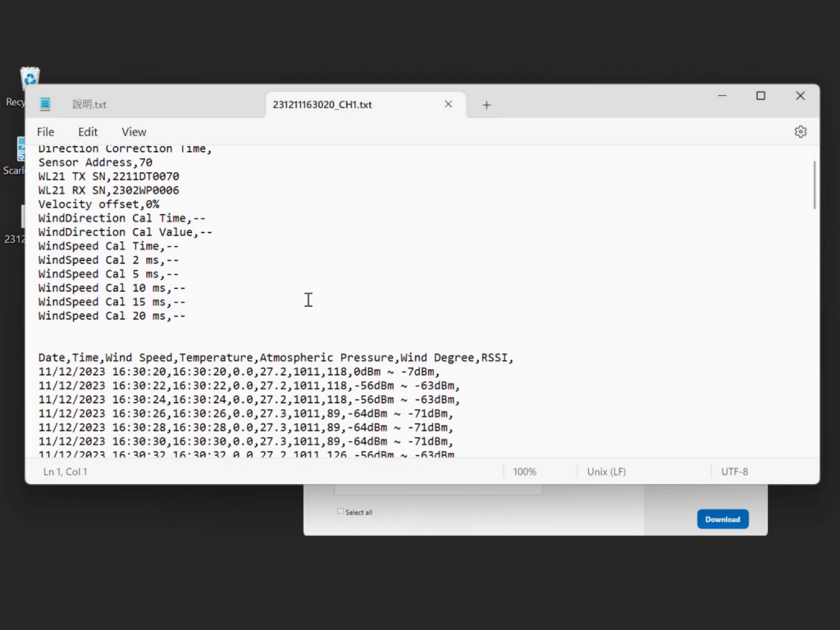The height and width of the screenshot is (630, 840).
Task: Click the Ln 1, Col 1 position indicator
Action: pos(64,472)
